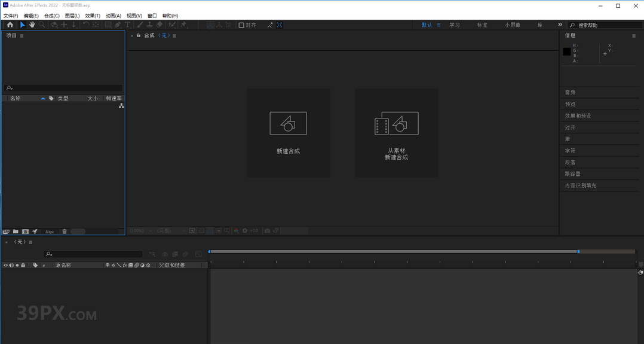Open the 合成(C) menu
Image resolution: width=644 pixels, height=344 pixels.
tap(52, 16)
